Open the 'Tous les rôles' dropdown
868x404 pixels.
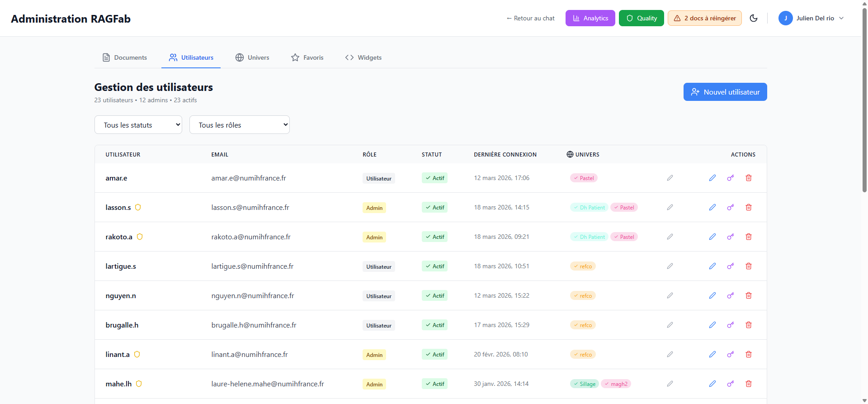pos(239,125)
